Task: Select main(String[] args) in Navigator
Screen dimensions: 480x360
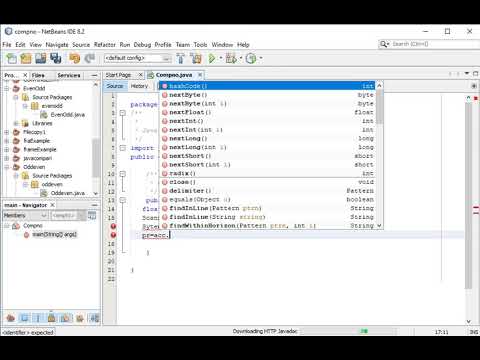Action: pos(55,235)
